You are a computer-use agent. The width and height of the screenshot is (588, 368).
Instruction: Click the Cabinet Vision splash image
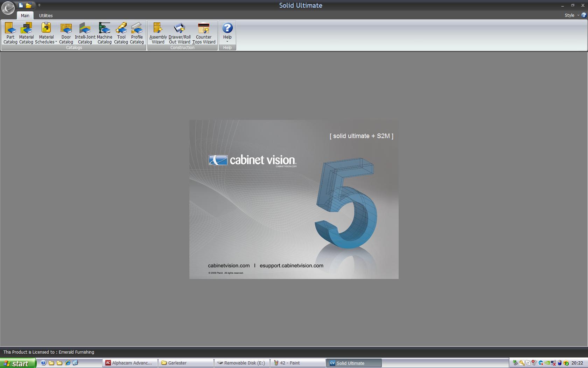(294, 199)
